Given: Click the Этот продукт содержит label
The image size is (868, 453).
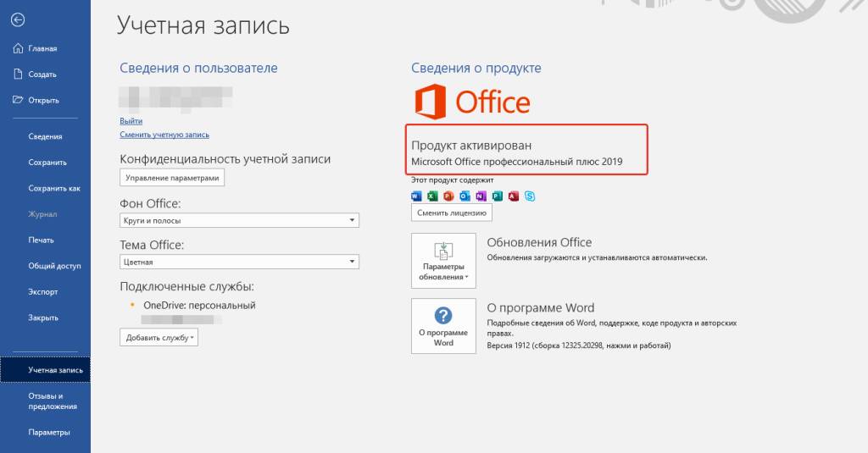Looking at the screenshot, I should coord(453,180).
